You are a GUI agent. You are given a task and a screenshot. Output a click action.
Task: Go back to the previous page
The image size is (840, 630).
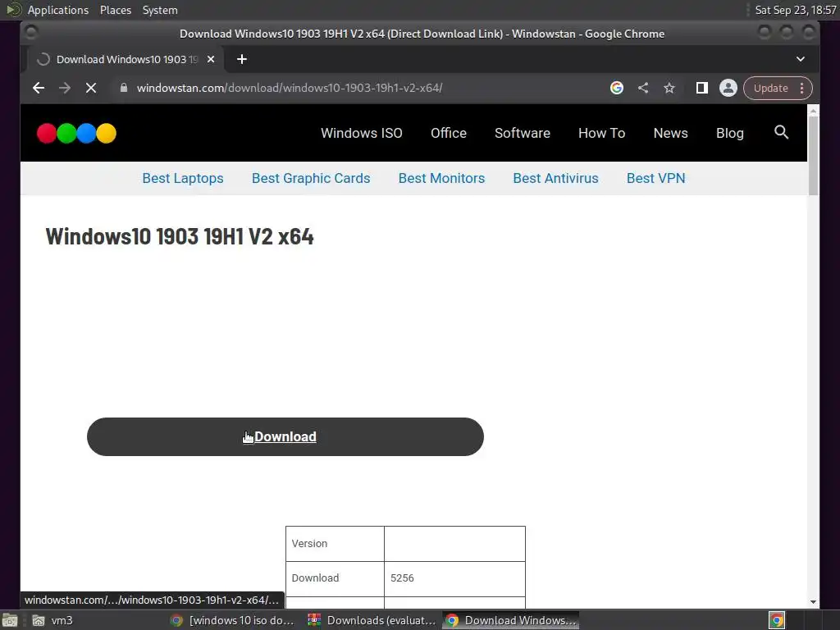(x=38, y=88)
